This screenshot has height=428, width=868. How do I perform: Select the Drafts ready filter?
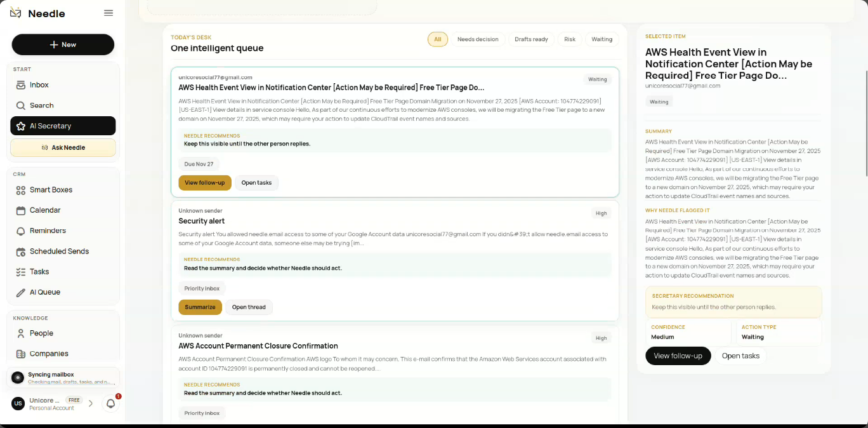531,39
